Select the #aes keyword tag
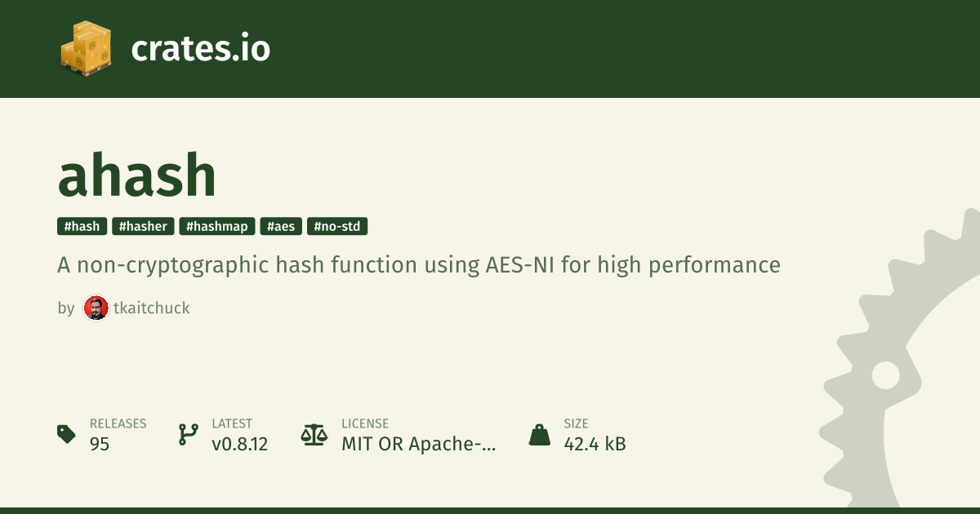 click(282, 226)
